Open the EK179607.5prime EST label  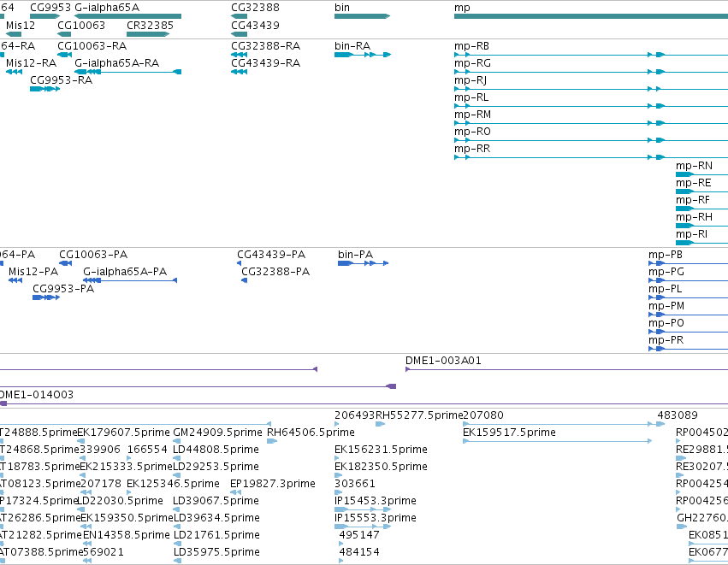pyautogui.click(x=123, y=433)
